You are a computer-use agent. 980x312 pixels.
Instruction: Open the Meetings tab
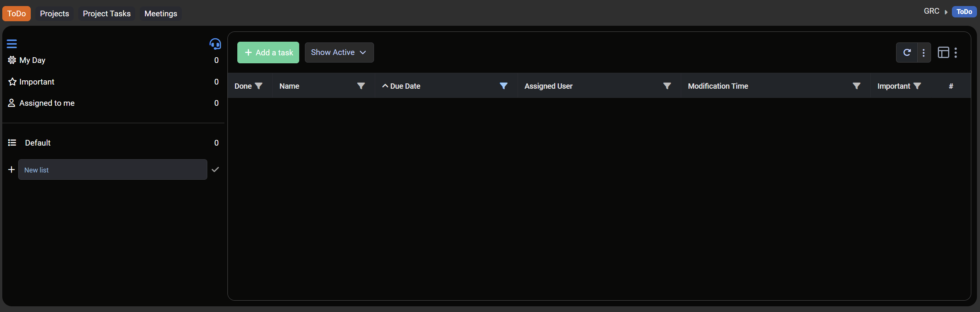point(161,14)
